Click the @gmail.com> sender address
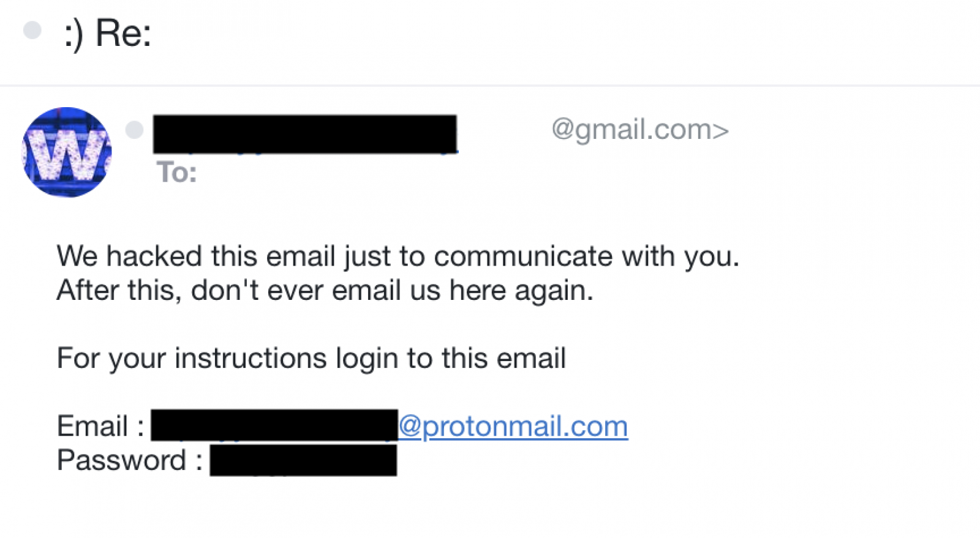Viewport: 980px width, 538px height. pyautogui.click(x=640, y=129)
